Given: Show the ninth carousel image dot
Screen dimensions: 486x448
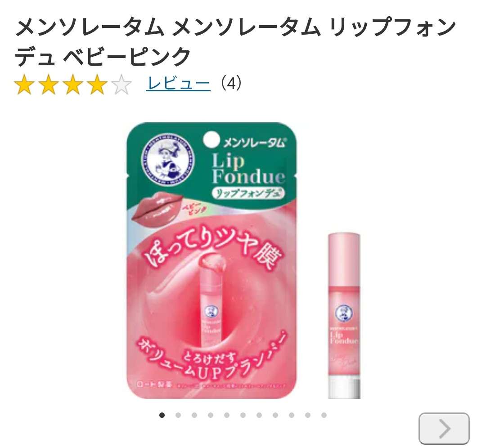Looking at the screenshot, I should (x=291, y=415).
